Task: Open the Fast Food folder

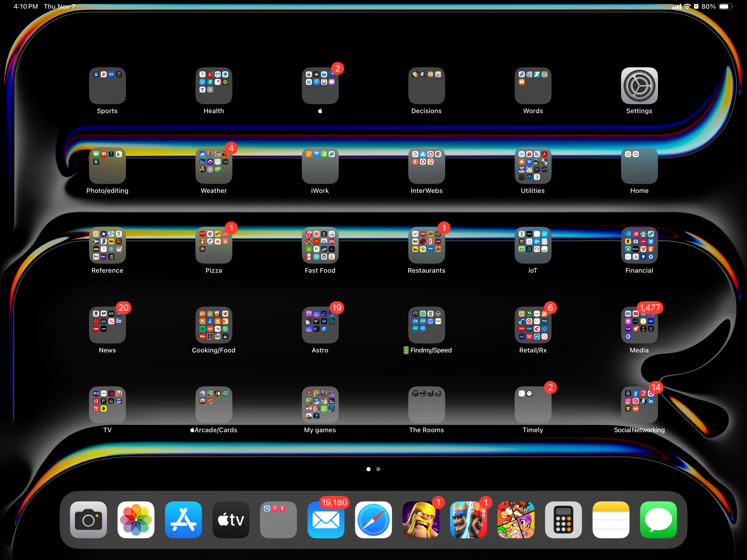Action: click(x=320, y=245)
